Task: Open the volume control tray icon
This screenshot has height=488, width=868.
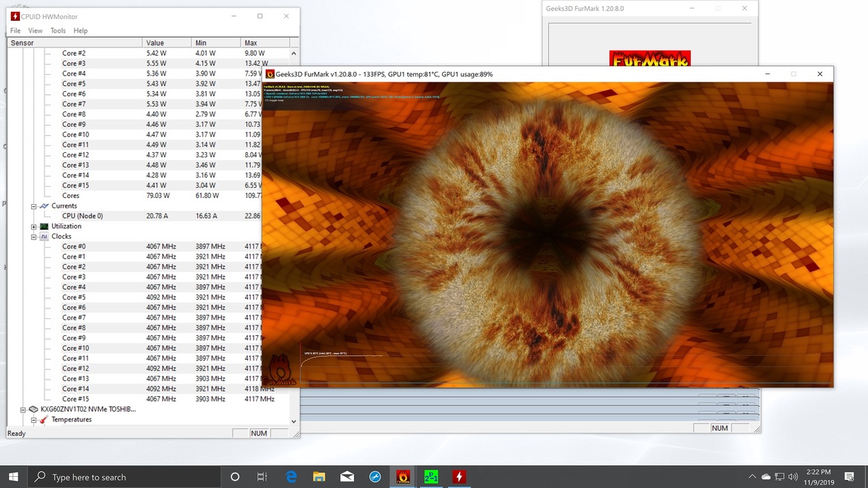Action: pos(793,476)
